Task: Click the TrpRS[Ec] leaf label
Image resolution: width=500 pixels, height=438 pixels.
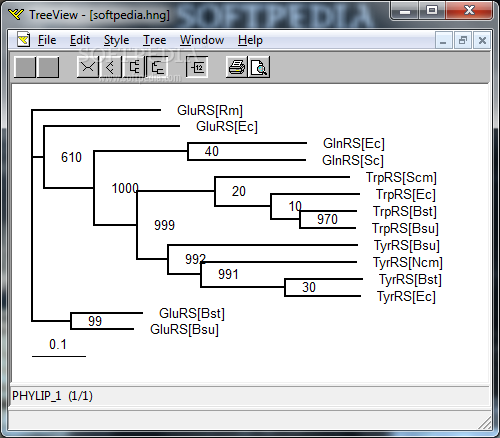Action: click(x=406, y=195)
